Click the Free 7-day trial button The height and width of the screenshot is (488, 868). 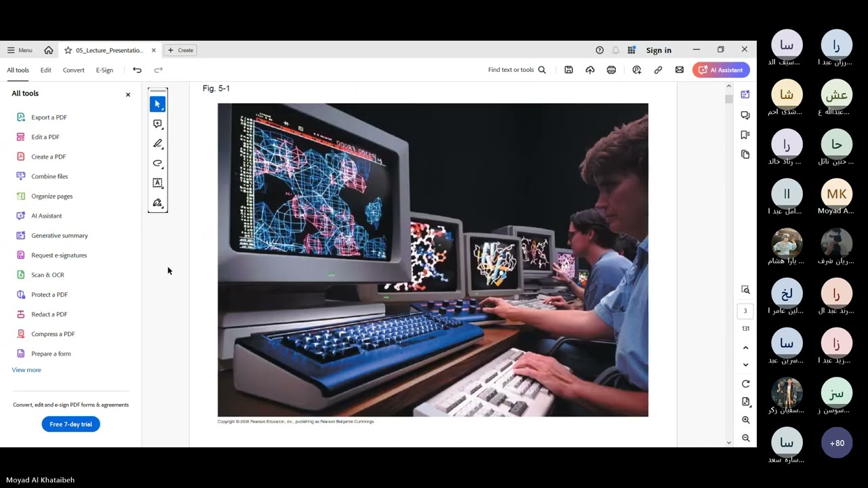71,424
